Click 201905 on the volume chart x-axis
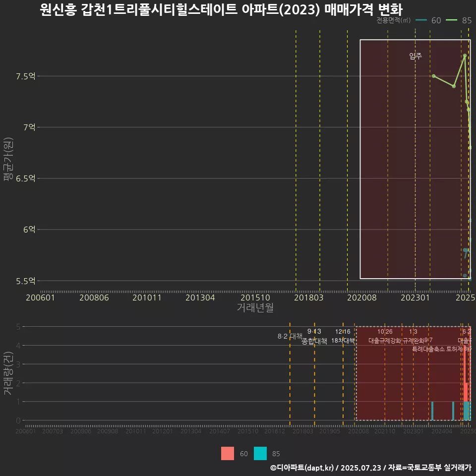Image resolution: width=476 pixels, height=476 pixels. pos(329,431)
